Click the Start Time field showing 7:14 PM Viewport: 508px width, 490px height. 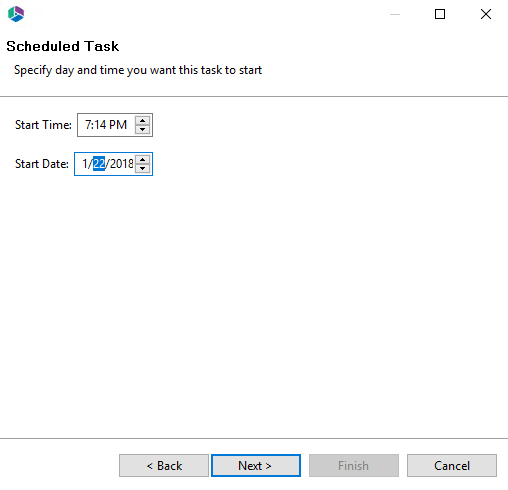click(x=115, y=125)
